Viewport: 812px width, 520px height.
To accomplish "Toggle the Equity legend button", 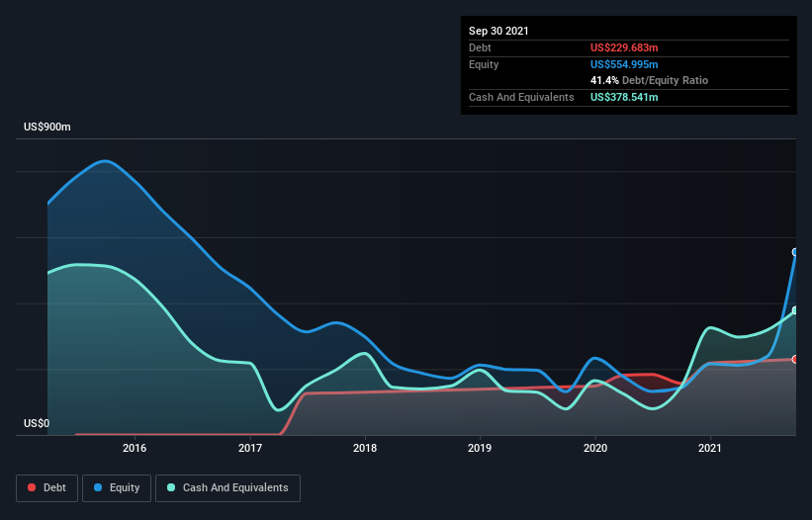I will 117,488.
